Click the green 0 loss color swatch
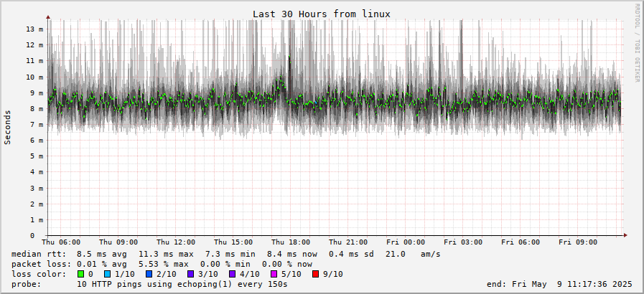 (x=80, y=274)
